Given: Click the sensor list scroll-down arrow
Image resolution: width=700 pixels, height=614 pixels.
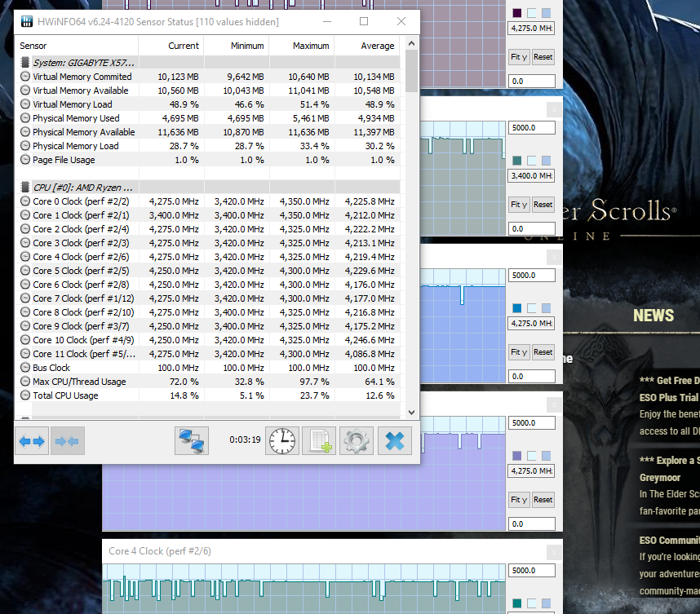Looking at the screenshot, I should tap(411, 413).
